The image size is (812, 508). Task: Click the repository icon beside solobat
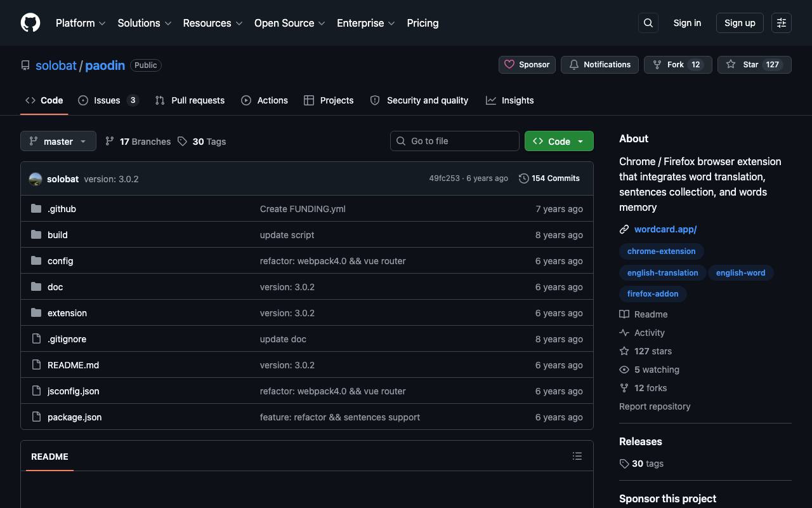[25, 65]
